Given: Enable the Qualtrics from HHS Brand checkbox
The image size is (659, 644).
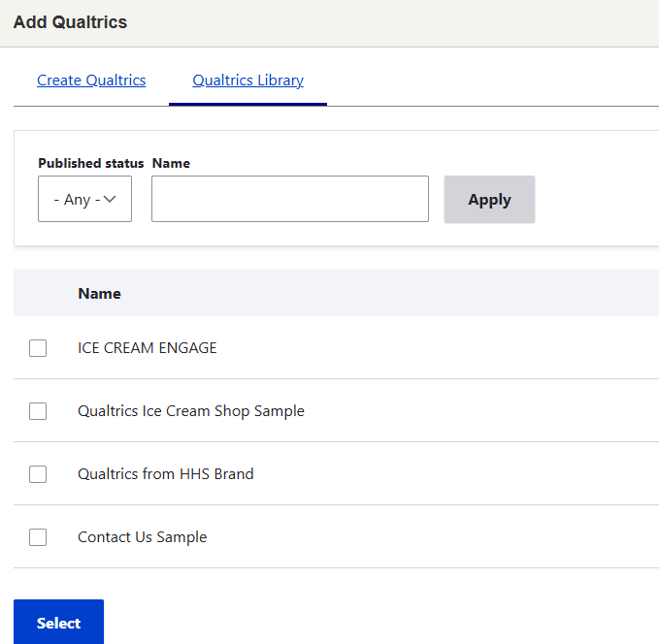Looking at the screenshot, I should click(x=38, y=474).
